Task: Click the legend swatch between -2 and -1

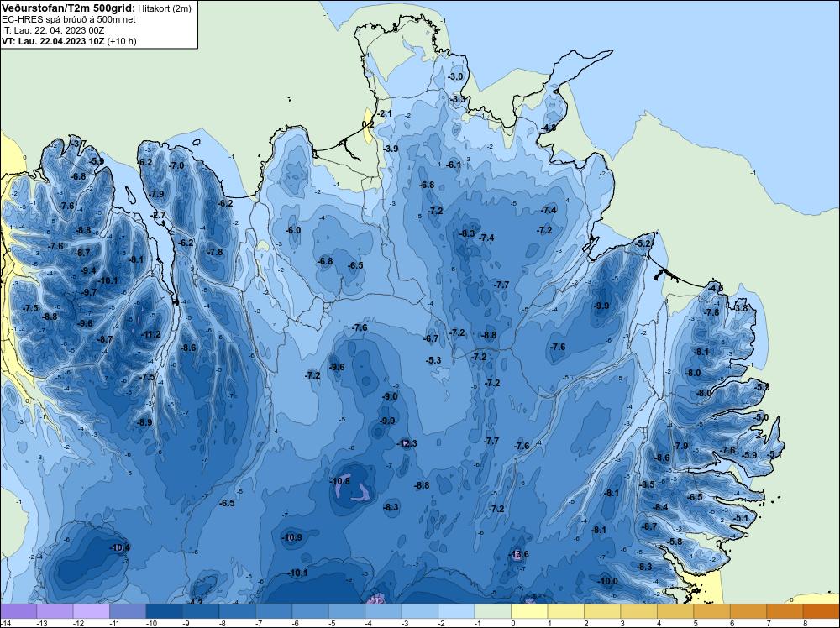Action: pyautogui.click(x=456, y=611)
